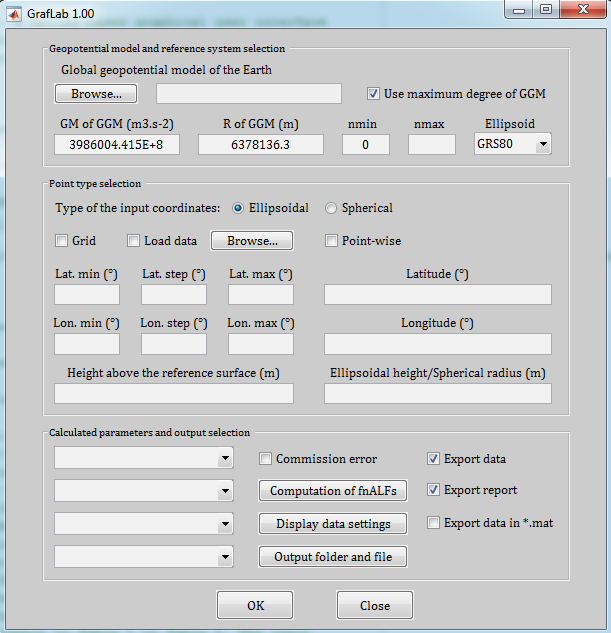
Task: Minimize the GrafLab window
Action: pyautogui.click(x=519, y=10)
